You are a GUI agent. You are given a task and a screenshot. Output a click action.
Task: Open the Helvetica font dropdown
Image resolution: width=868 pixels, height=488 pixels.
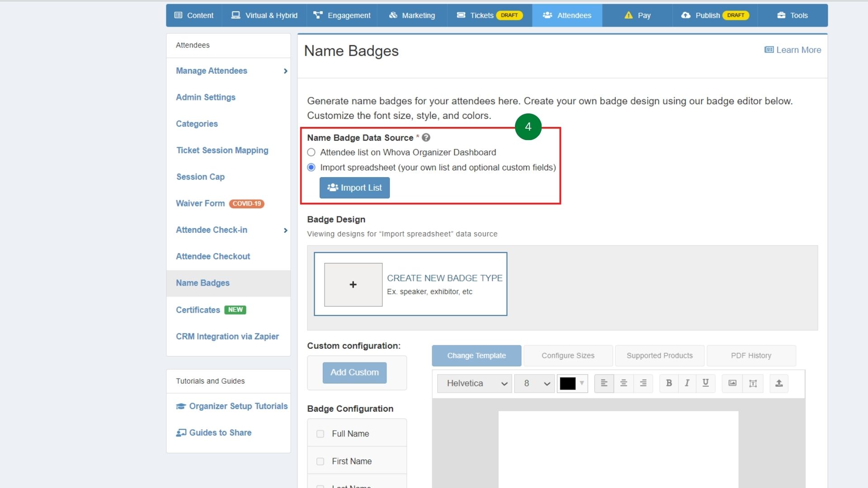(474, 383)
